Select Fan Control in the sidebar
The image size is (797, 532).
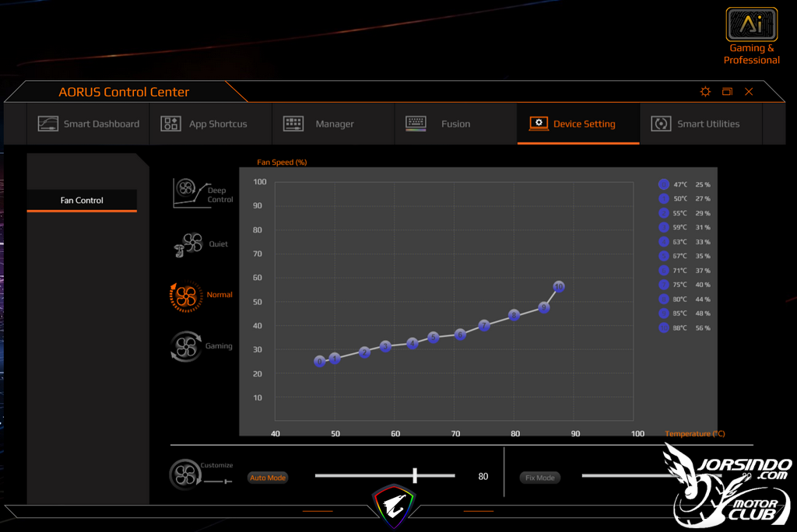[82, 200]
